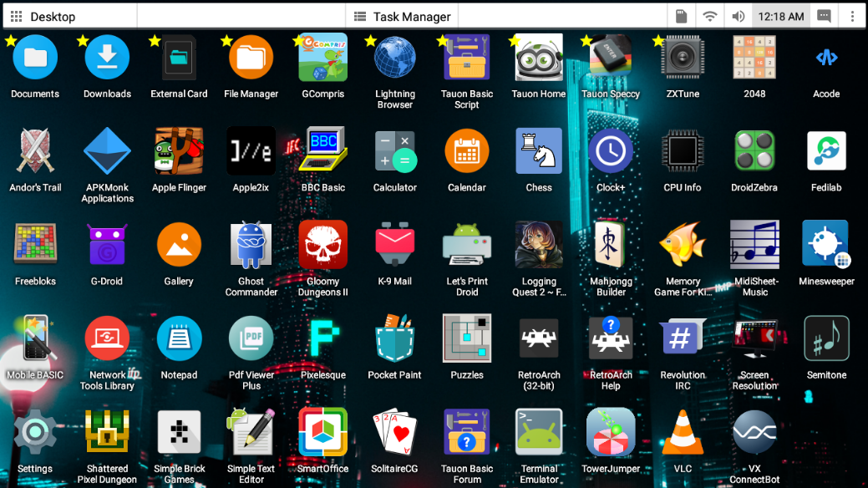Open Apple2ix emulator
This screenshot has width=868, height=488.
click(x=251, y=151)
